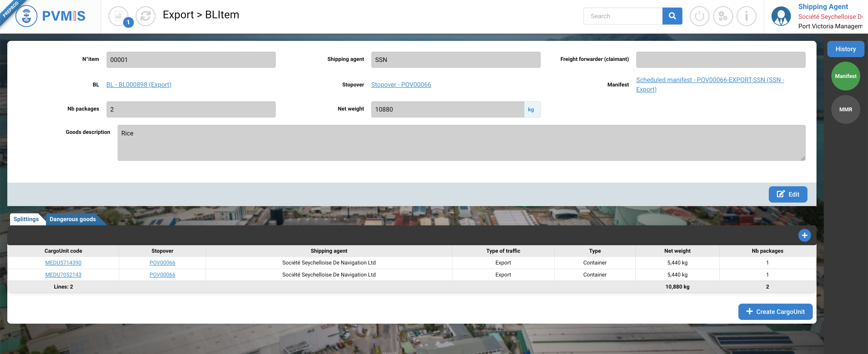This screenshot has width=868, height=354.
Task: Click the blue plus add splitting icon
Action: pos(804,235)
